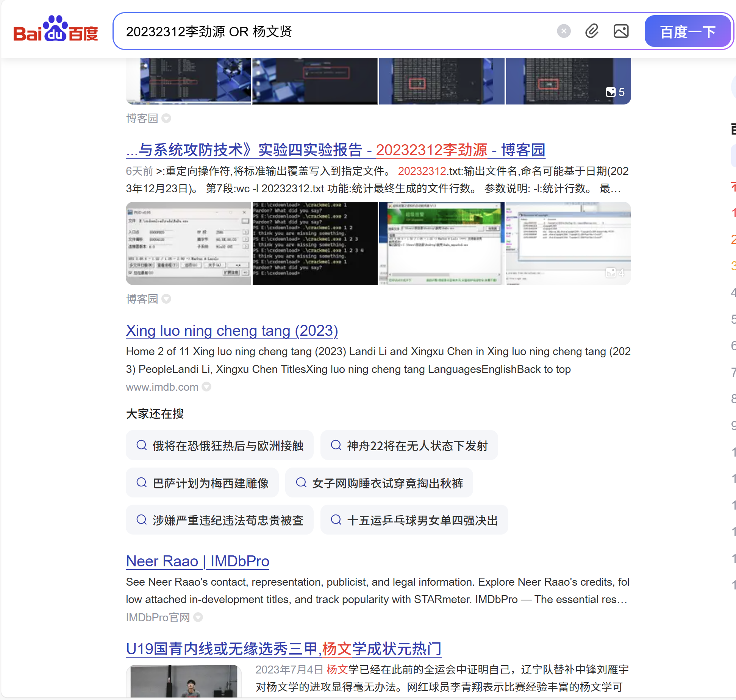Select suggestion 十五运乒乓球男女单四强决出
This screenshot has height=700, width=736.
tap(414, 520)
